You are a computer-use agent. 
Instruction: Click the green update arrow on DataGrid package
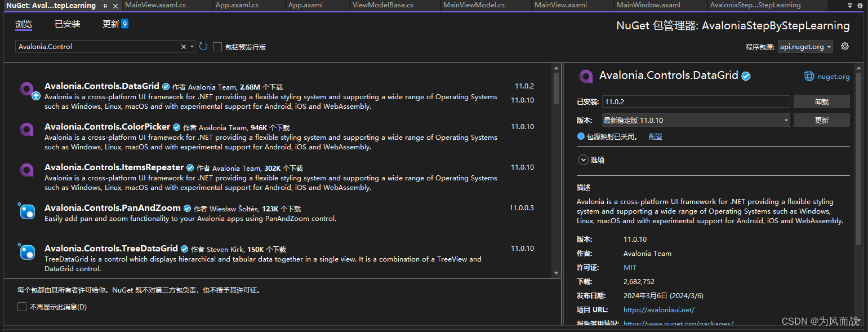tap(35, 97)
